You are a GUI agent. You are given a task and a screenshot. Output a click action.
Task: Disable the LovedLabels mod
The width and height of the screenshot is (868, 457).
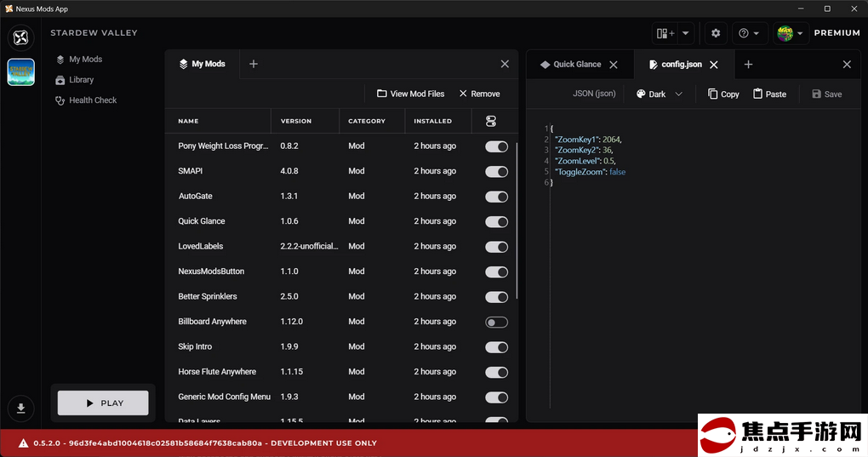point(497,247)
